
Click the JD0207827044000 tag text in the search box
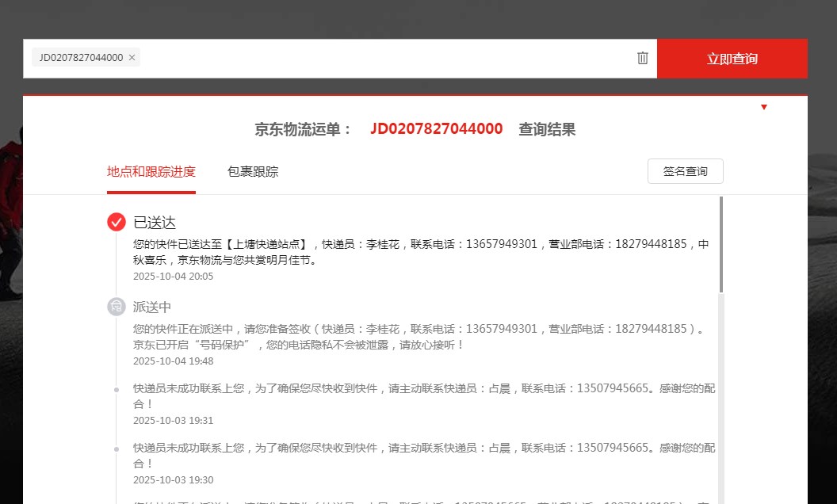click(81, 58)
